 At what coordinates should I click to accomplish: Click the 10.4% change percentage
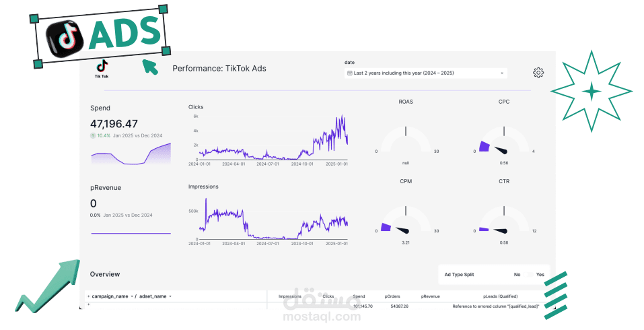pyautogui.click(x=104, y=135)
